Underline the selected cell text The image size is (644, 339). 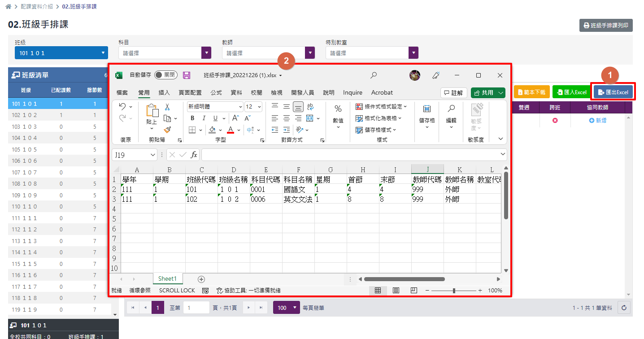click(216, 118)
